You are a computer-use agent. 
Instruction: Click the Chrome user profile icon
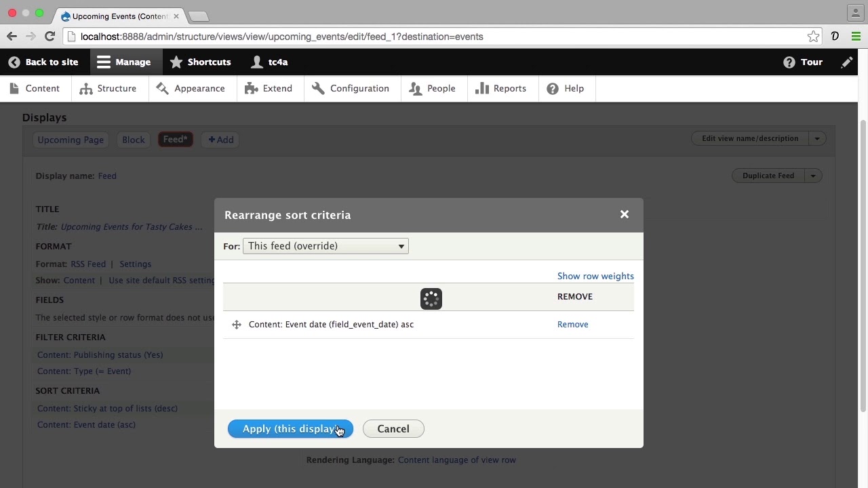point(856,12)
